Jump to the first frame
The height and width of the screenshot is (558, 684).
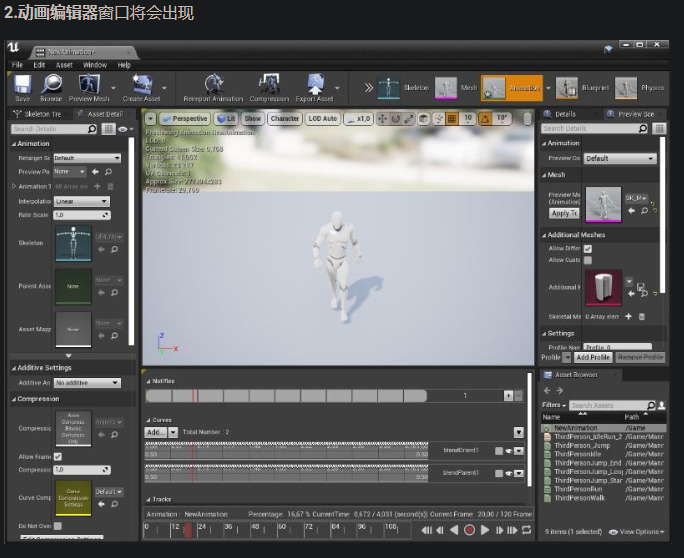click(x=427, y=530)
